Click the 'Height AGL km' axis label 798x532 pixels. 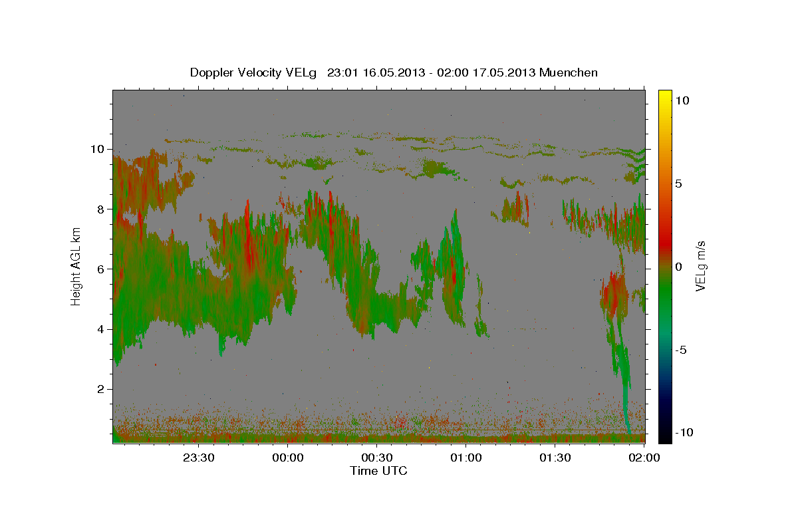tap(76, 266)
